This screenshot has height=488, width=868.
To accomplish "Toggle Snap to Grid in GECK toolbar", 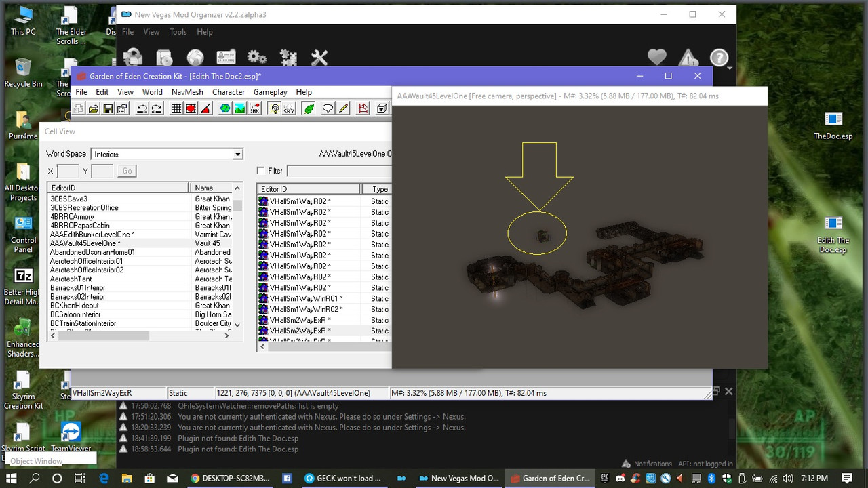I will [176, 108].
